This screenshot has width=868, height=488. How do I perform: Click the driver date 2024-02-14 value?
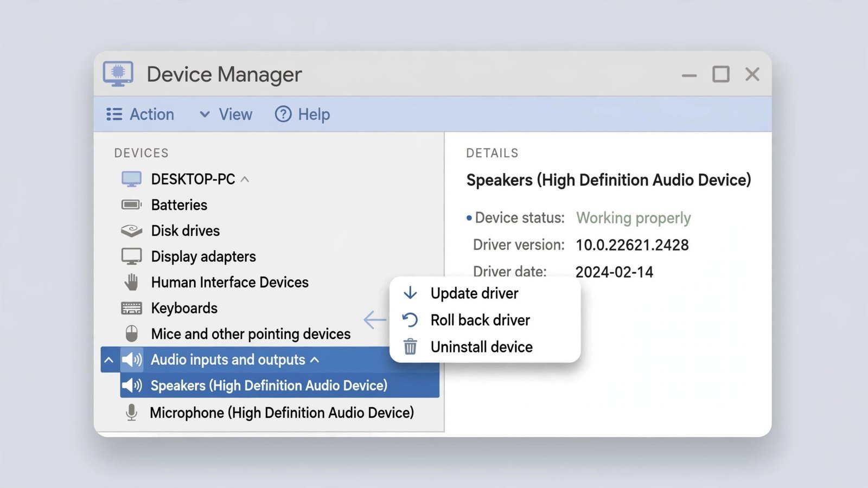pyautogui.click(x=614, y=272)
